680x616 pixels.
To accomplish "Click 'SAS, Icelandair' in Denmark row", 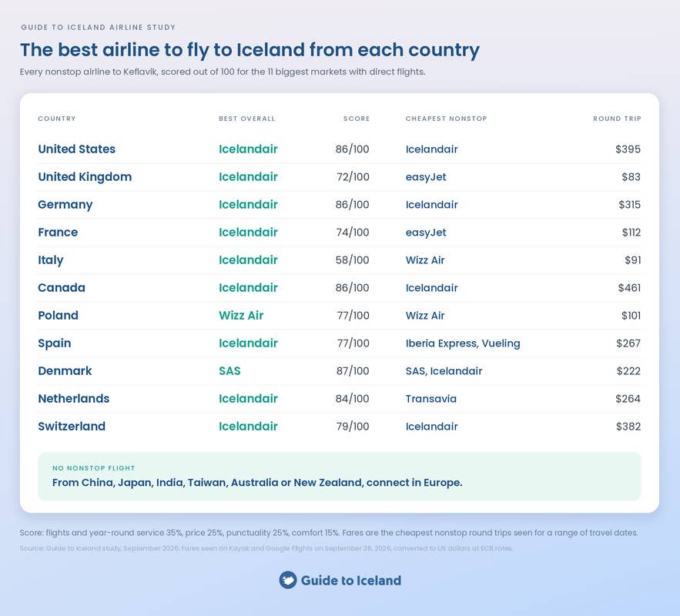I will pyautogui.click(x=444, y=371).
